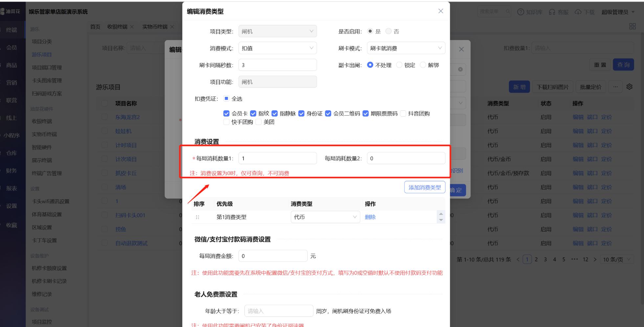Change the 10 条/页 page size
644x327 pixels.
[617, 259]
